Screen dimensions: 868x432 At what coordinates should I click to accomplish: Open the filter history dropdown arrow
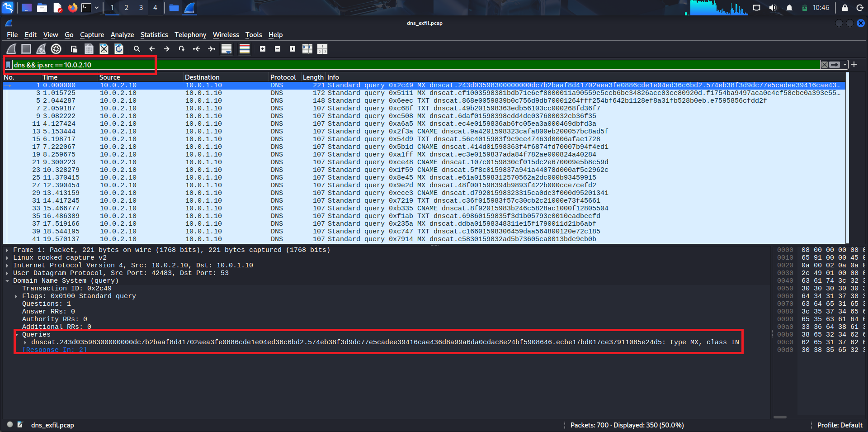tap(844, 65)
